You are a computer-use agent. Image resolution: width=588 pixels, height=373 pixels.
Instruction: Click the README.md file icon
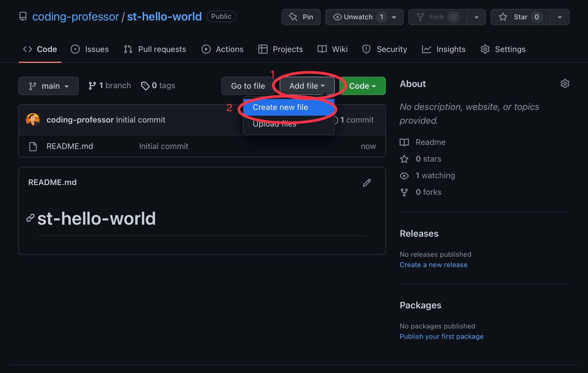(33, 146)
